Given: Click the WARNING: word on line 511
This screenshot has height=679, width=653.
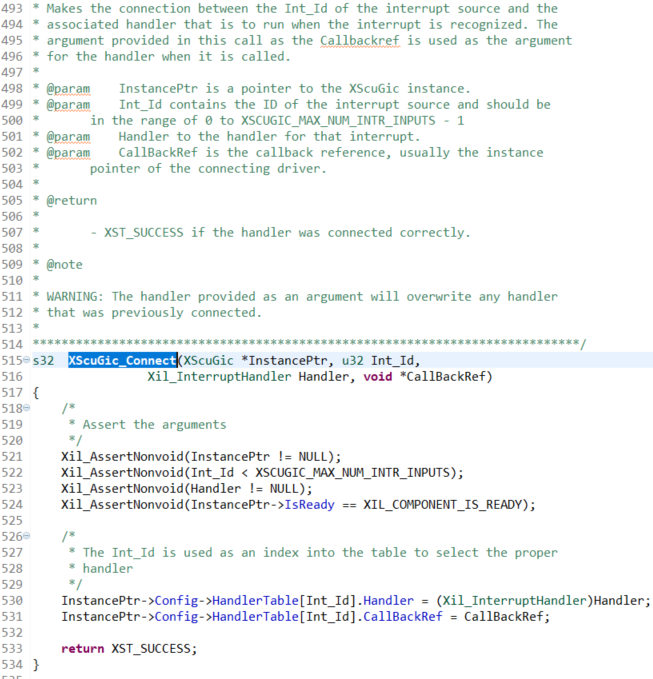Looking at the screenshot, I should (x=75, y=297).
